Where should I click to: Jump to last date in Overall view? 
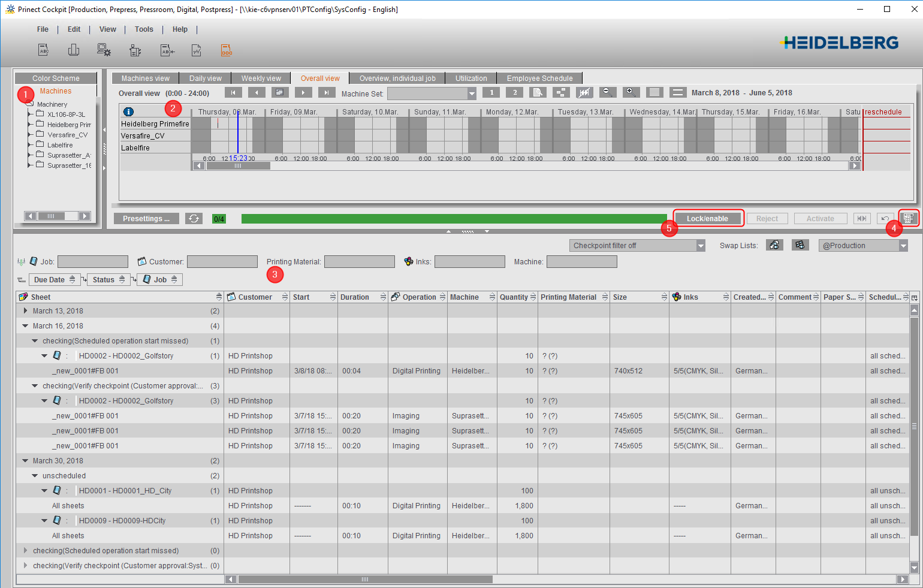pos(327,92)
